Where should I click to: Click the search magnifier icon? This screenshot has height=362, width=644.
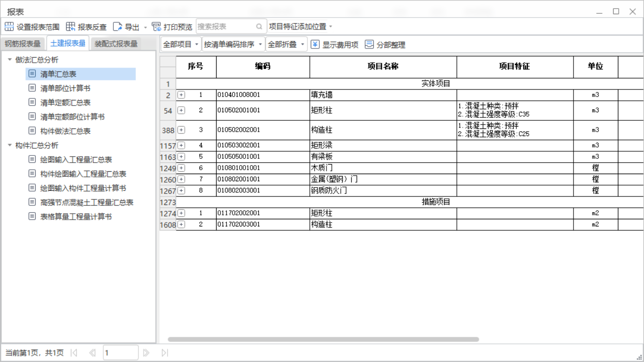[259, 27]
